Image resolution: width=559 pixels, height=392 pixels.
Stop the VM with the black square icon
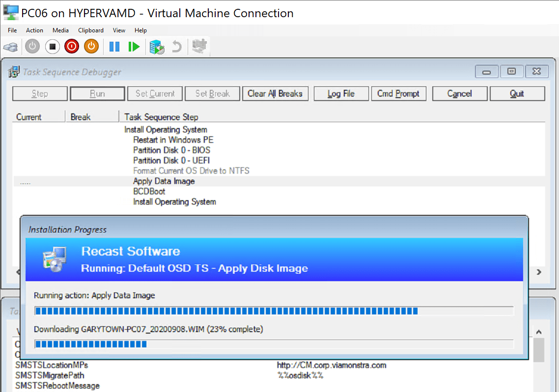pyautogui.click(x=53, y=47)
